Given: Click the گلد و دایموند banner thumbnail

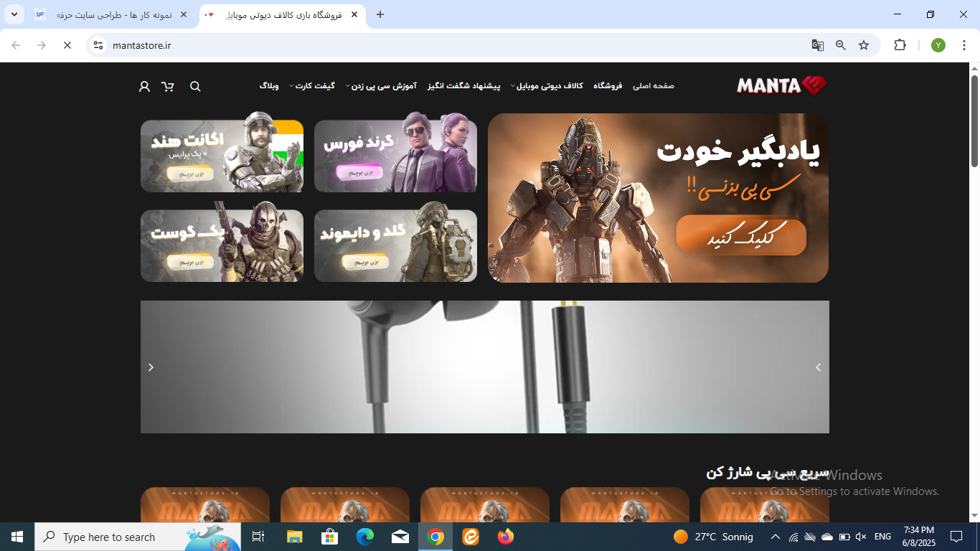Looking at the screenshot, I should (395, 245).
